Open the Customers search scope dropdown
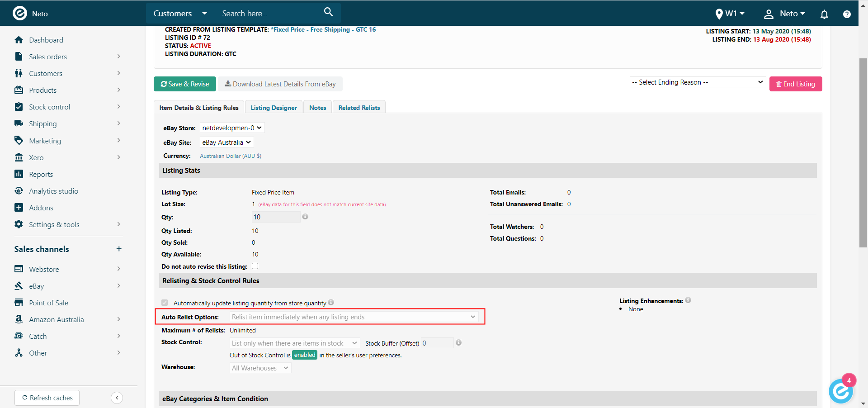Viewport: 868px width, 408px height. pos(180,14)
